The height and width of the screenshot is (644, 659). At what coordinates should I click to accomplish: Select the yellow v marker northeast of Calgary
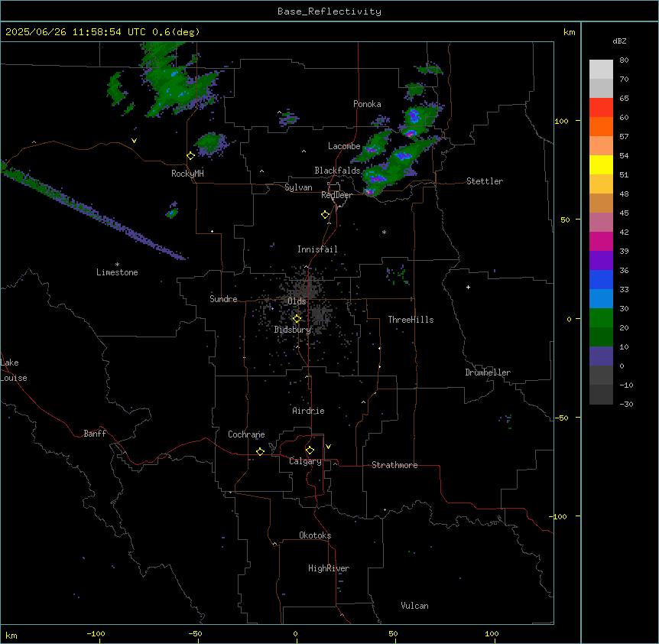pyautogui.click(x=328, y=447)
